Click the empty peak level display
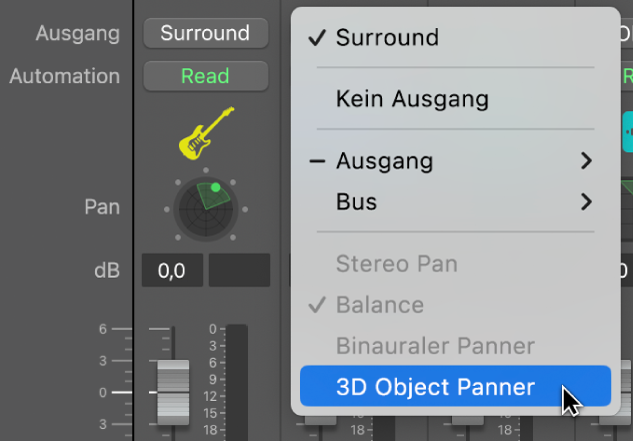Image resolution: width=633 pixels, height=442 pixels. (239, 270)
